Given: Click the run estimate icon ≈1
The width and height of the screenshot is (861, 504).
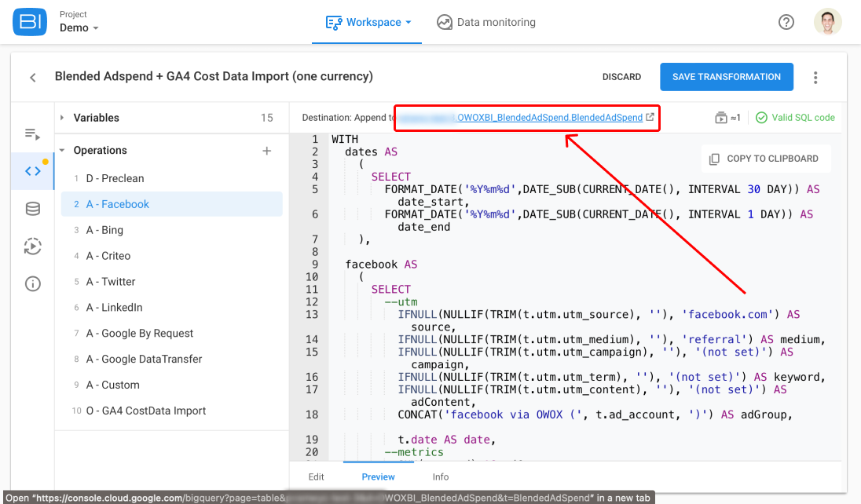Looking at the screenshot, I should [x=727, y=118].
